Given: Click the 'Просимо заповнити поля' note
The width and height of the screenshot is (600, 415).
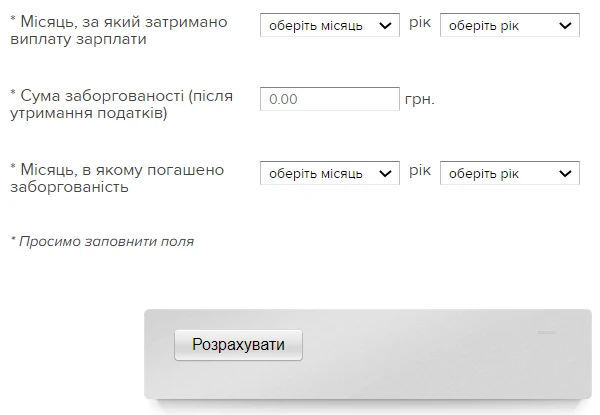Looking at the screenshot, I should 102,241.
